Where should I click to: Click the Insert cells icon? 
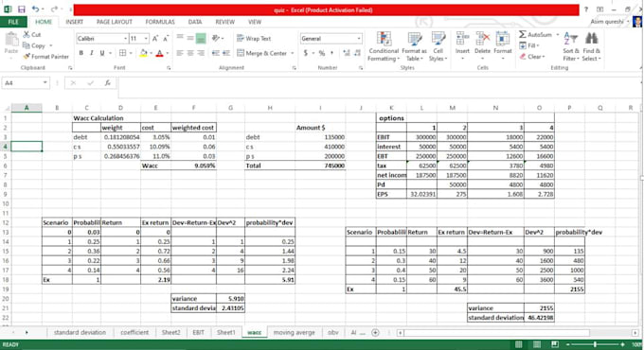pos(462,39)
